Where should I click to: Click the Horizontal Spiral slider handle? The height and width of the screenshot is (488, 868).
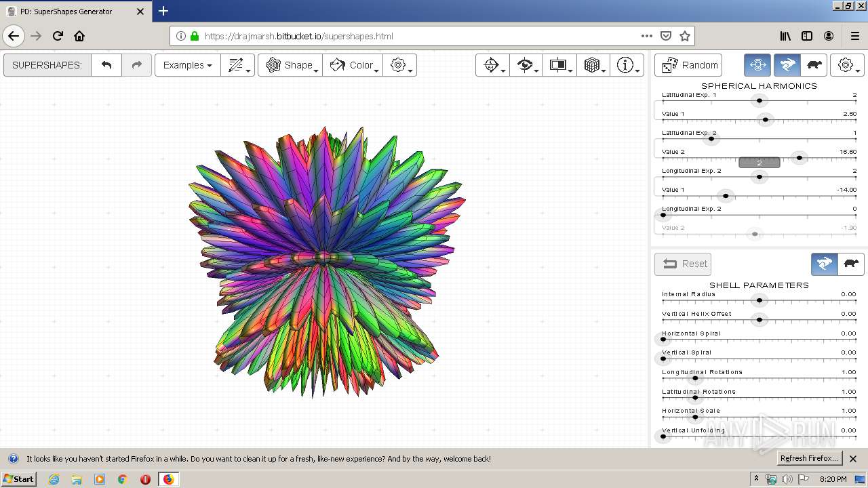click(x=663, y=339)
